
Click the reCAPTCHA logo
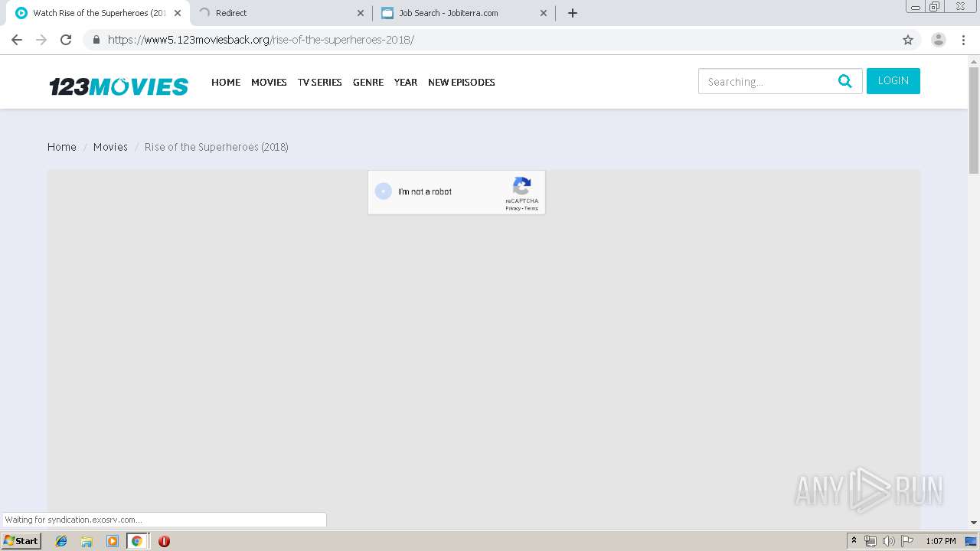point(522,186)
